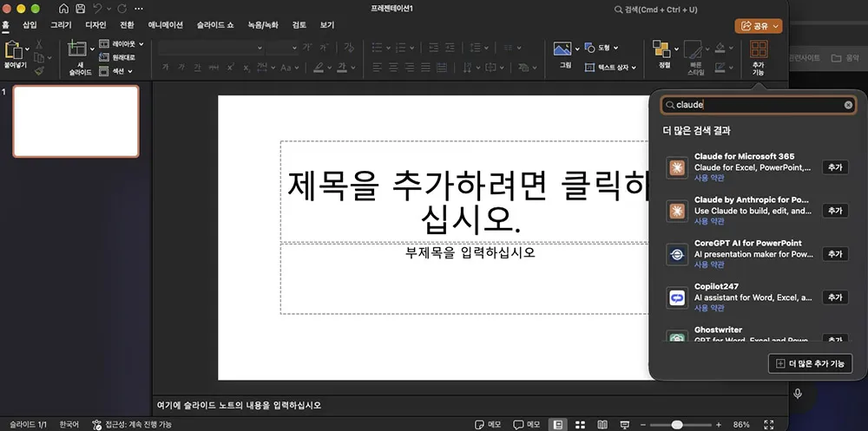Toggle underline formatting
The image size is (868, 431).
tap(198, 68)
